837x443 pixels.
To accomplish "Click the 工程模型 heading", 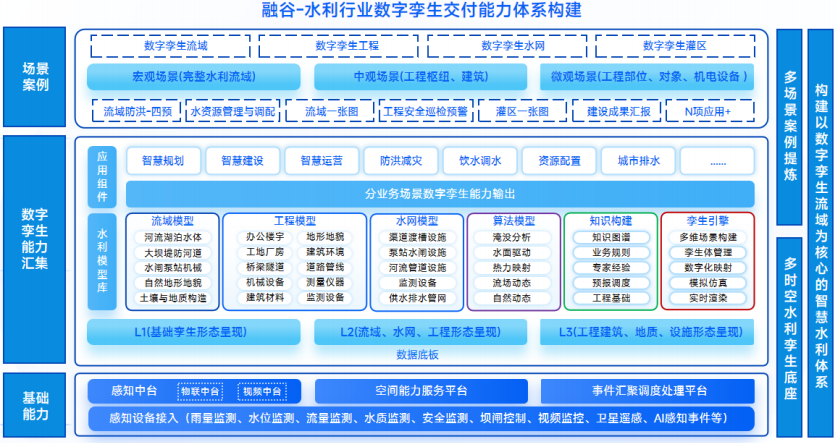I will [295, 221].
